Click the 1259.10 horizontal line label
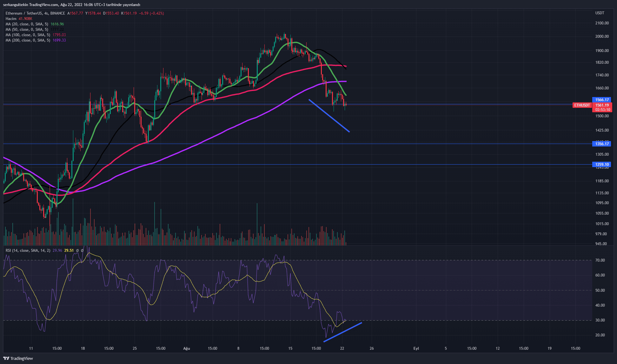617x364 pixels. point(602,165)
